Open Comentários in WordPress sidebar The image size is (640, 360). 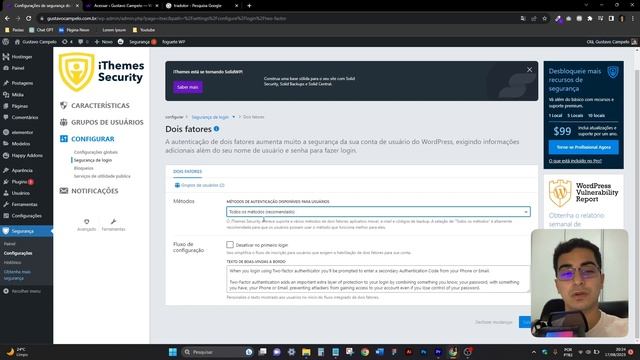24,117
